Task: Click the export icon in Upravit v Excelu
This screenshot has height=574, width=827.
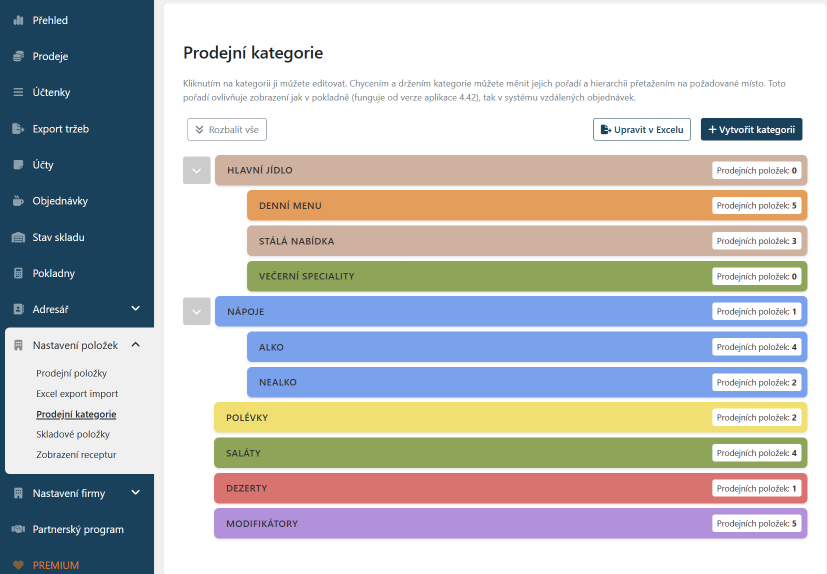Action: coord(606,130)
